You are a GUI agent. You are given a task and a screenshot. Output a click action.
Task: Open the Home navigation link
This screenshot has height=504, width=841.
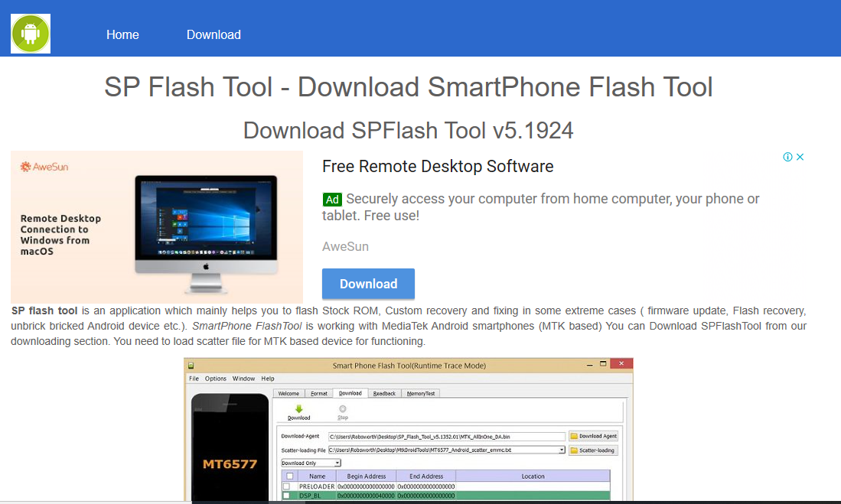(x=122, y=35)
